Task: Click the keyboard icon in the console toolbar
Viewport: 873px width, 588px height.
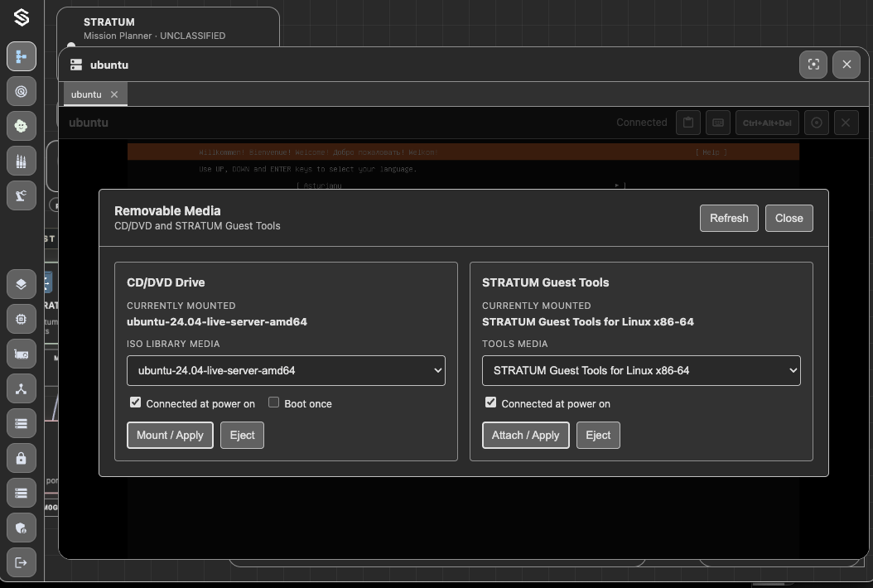Action: coord(718,123)
